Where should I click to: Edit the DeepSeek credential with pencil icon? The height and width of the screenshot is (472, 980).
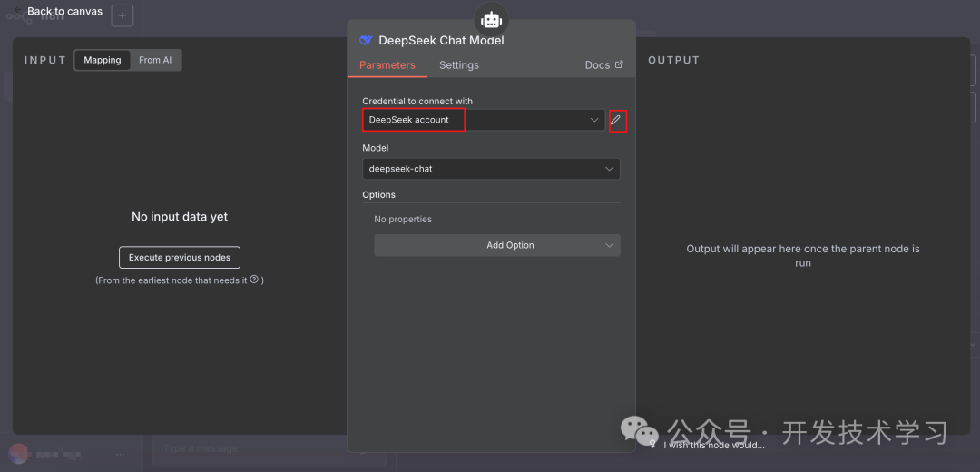[x=615, y=120]
